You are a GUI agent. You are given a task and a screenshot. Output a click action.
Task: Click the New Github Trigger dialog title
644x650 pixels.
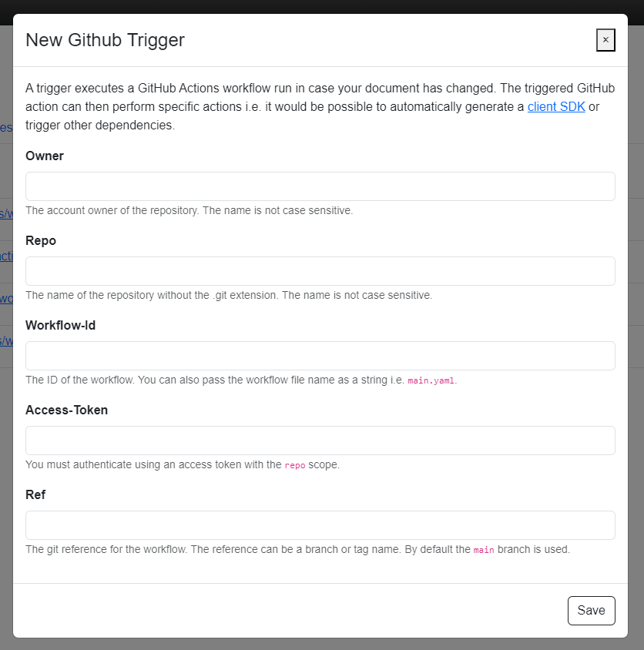[106, 40]
